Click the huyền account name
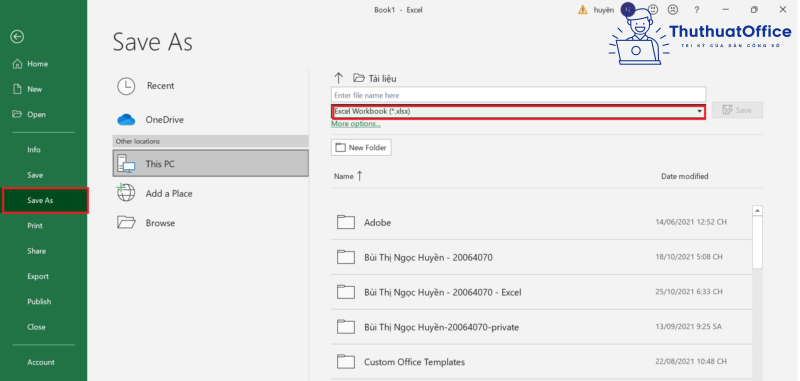The image size is (800, 381). click(604, 10)
